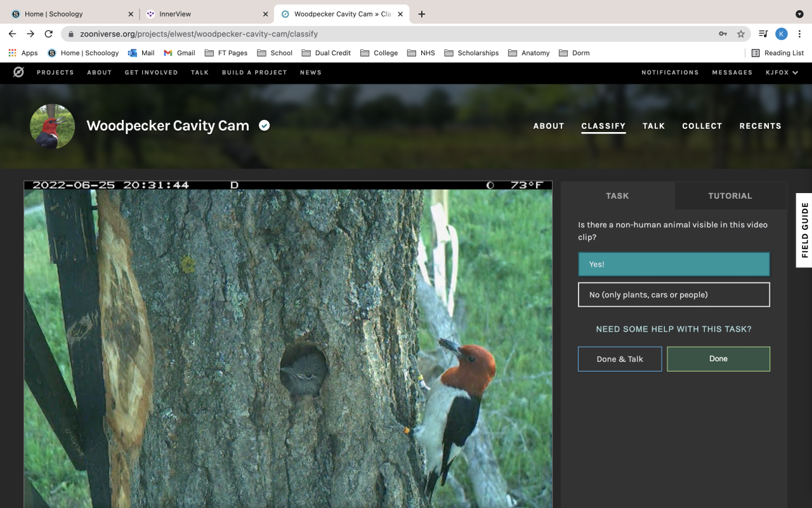Open the Field Guide side tab
This screenshot has width=812, height=508.
[804, 230]
